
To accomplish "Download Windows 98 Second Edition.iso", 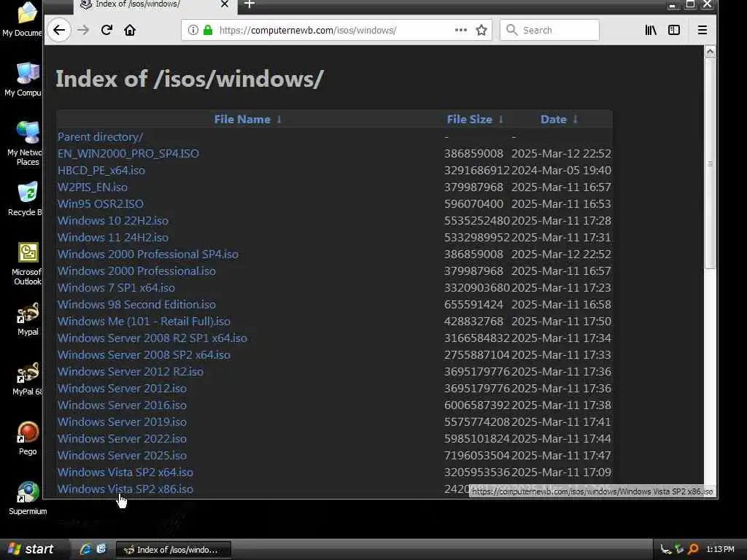I will tap(136, 304).
